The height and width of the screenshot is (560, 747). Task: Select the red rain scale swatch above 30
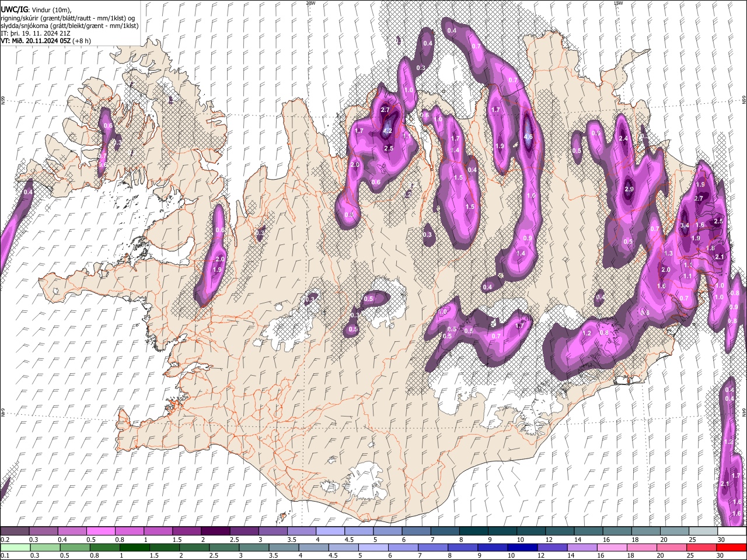731,547
